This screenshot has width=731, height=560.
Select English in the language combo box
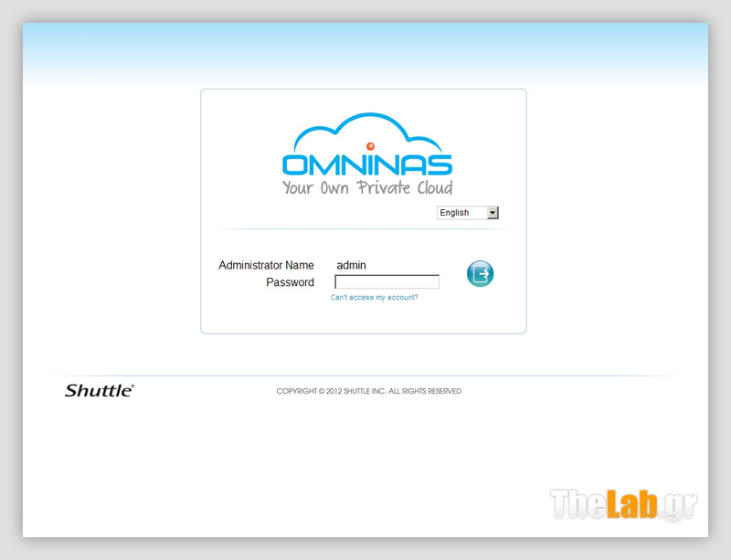point(461,212)
